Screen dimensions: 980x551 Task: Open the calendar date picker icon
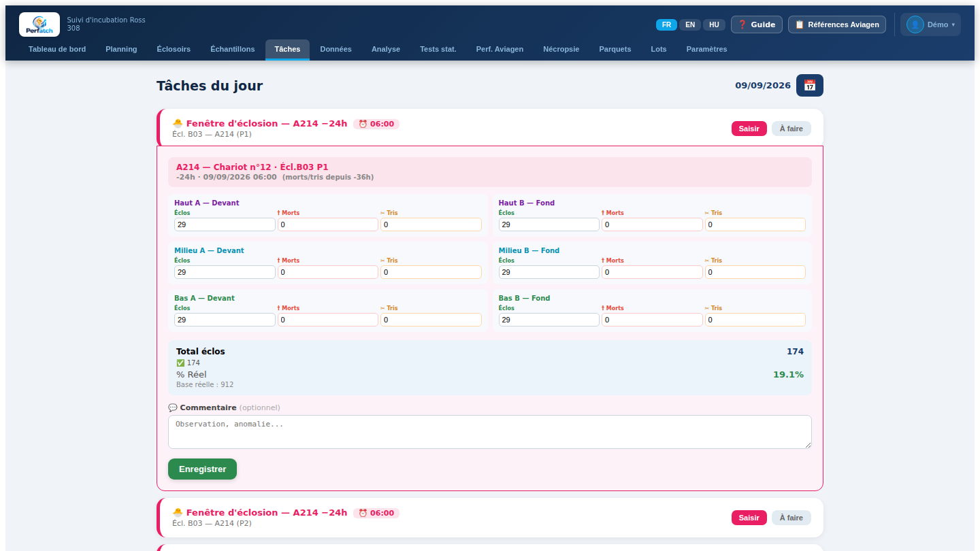[809, 86]
